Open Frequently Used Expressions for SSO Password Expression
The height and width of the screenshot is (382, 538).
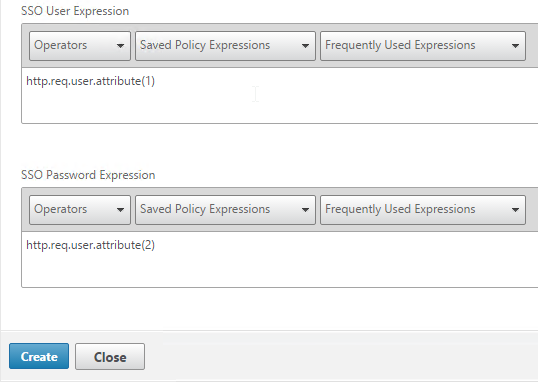[x=423, y=210]
